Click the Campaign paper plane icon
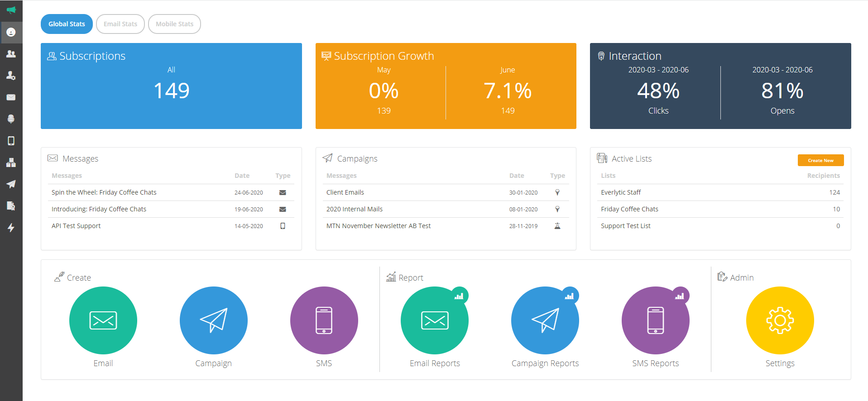Image resolution: width=868 pixels, height=401 pixels. pyautogui.click(x=214, y=320)
